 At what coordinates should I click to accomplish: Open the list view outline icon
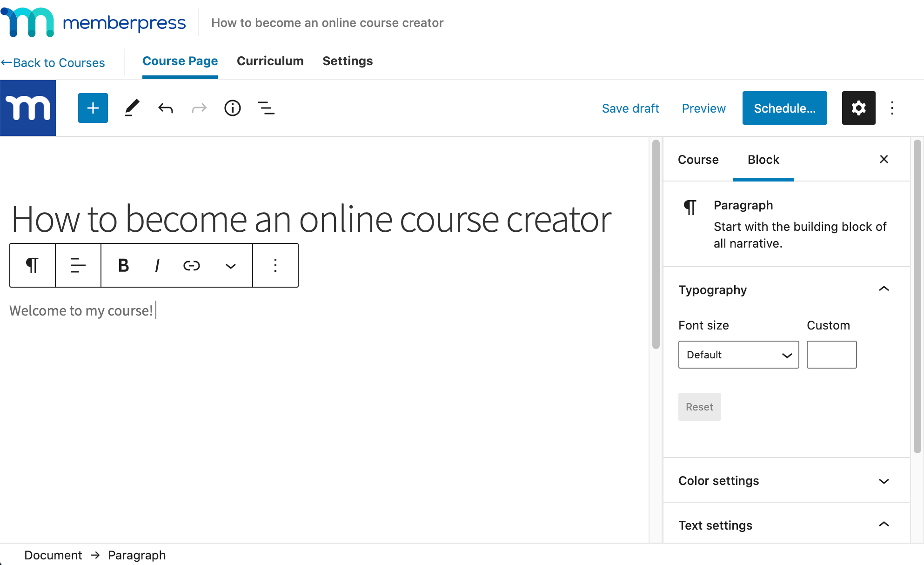click(266, 108)
